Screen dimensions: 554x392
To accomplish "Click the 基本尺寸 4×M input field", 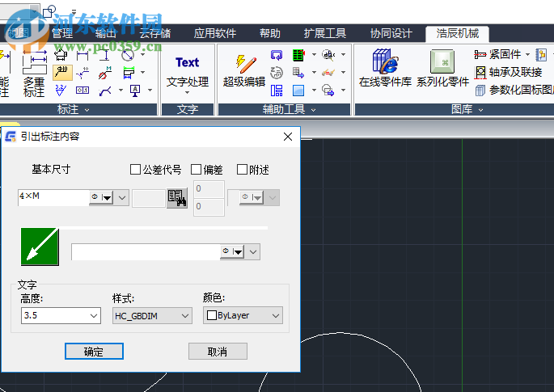I will pyautogui.click(x=53, y=197).
